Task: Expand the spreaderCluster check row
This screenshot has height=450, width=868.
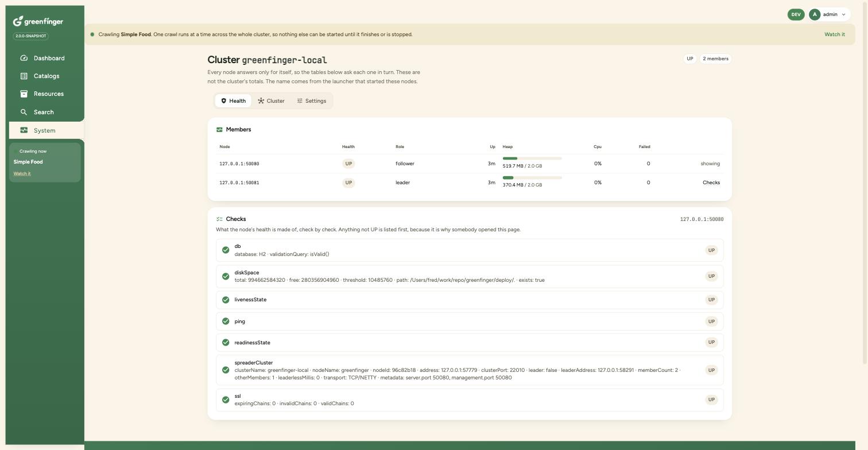Action: pos(470,370)
